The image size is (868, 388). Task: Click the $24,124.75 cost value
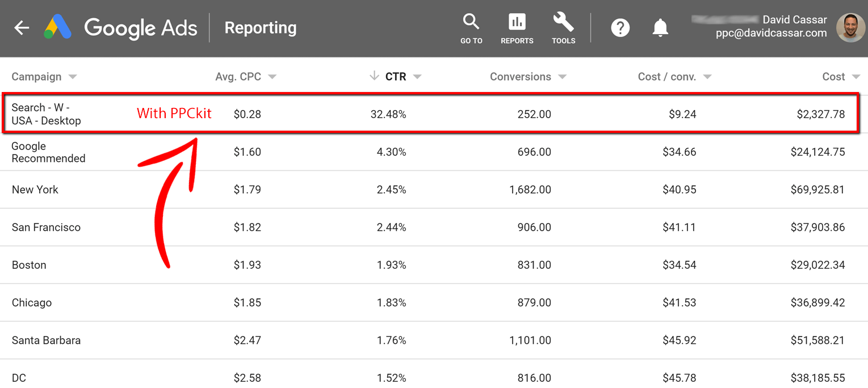(818, 152)
